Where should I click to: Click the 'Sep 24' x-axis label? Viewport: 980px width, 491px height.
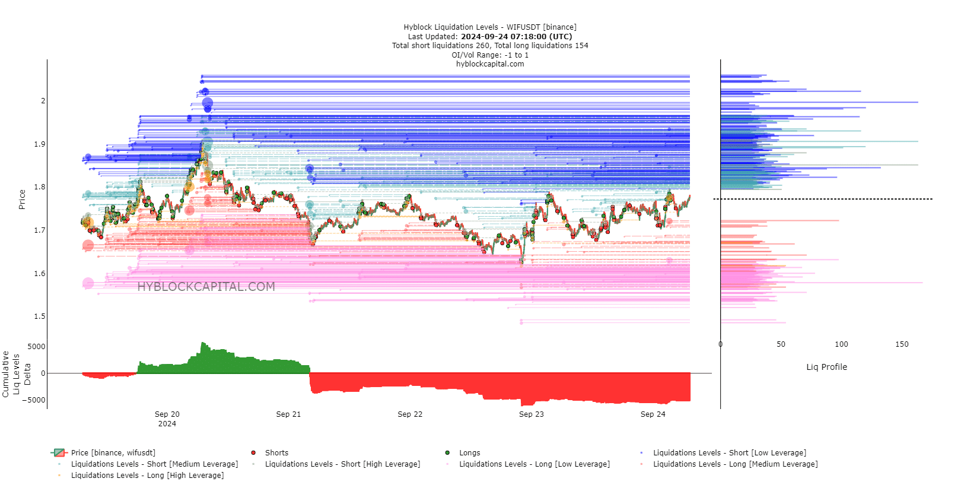coord(653,414)
